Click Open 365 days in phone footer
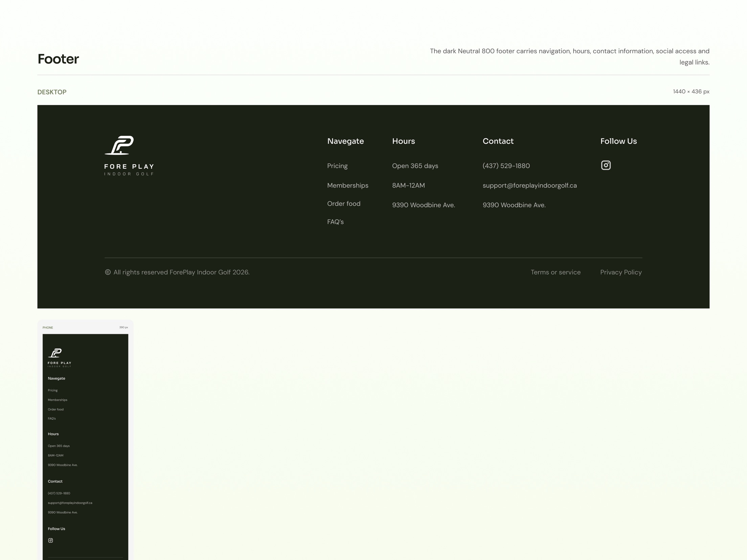This screenshot has height=560, width=747. click(59, 446)
